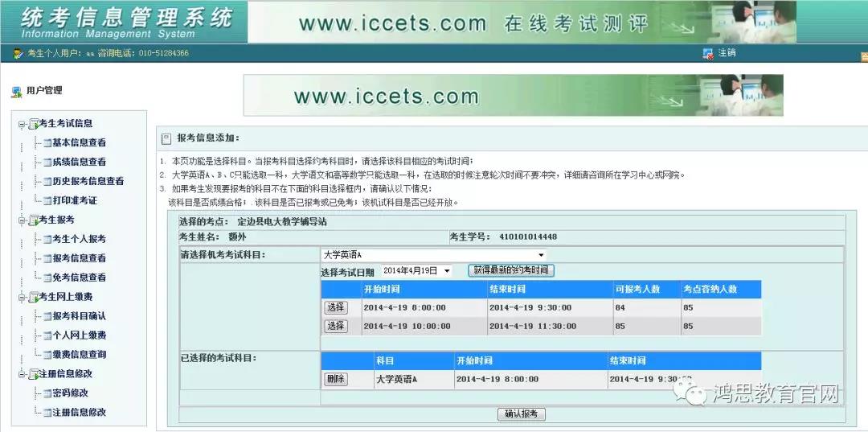The image size is (868, 432).
Task: Open 成绩信息查看 in the sidebar
Action: [x=79, y=163]
